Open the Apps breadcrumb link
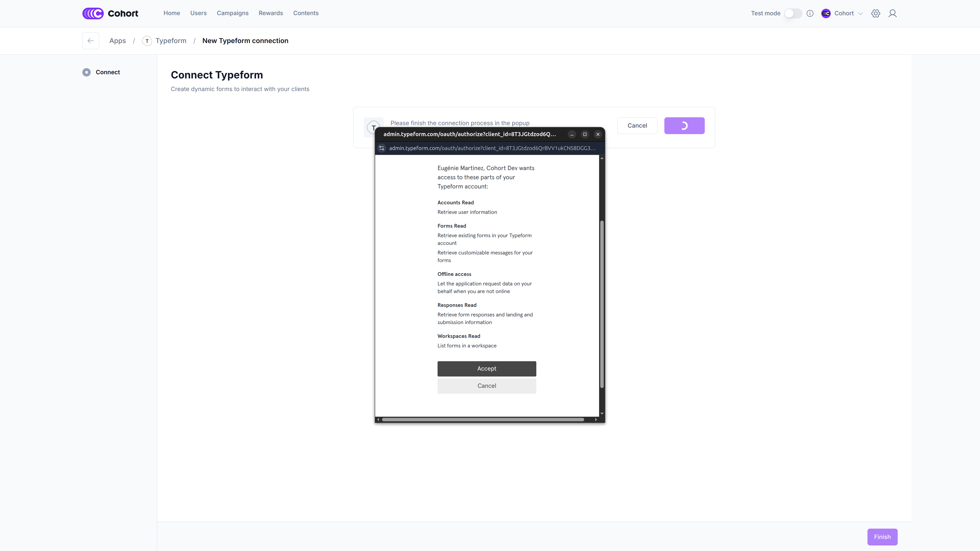Viewport: 980px width, 551px height. (x=118, y=41)
